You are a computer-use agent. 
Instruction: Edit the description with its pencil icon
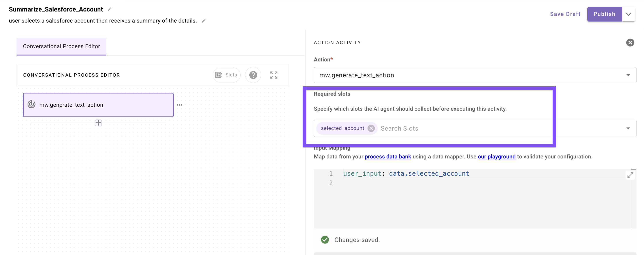pos(203,21)
